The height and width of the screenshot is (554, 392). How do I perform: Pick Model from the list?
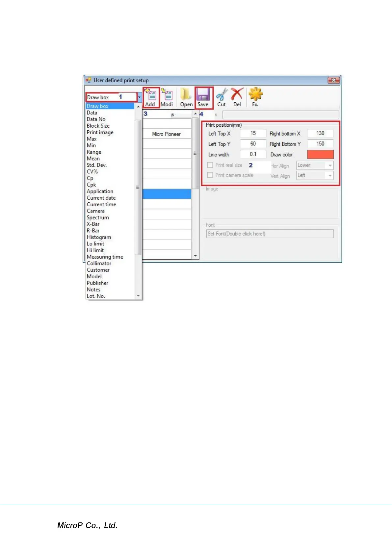pos(110,277)
